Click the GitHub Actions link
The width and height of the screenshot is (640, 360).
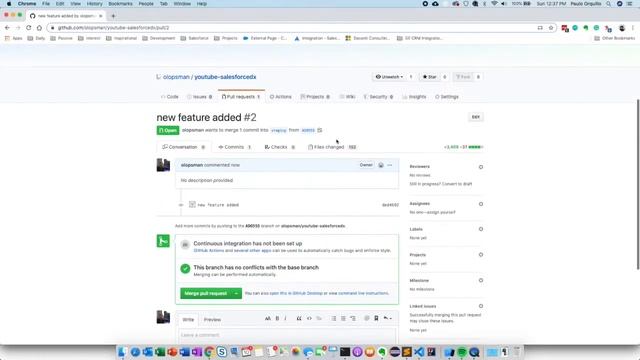[x=209, y=251]
